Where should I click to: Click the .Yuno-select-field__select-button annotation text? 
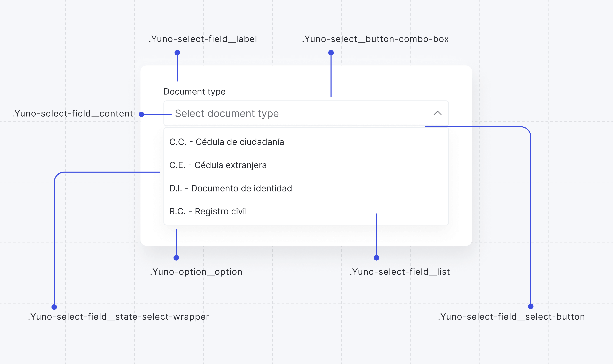[511, 317]
